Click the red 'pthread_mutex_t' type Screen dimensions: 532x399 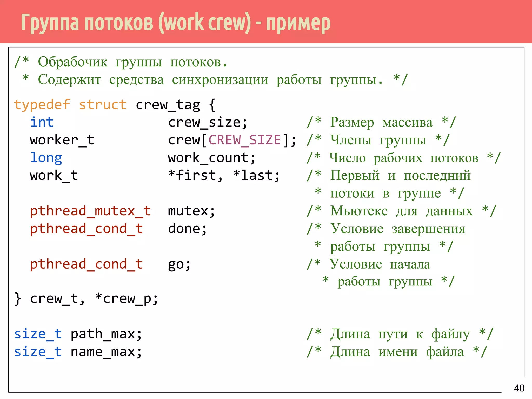[90, 211]
